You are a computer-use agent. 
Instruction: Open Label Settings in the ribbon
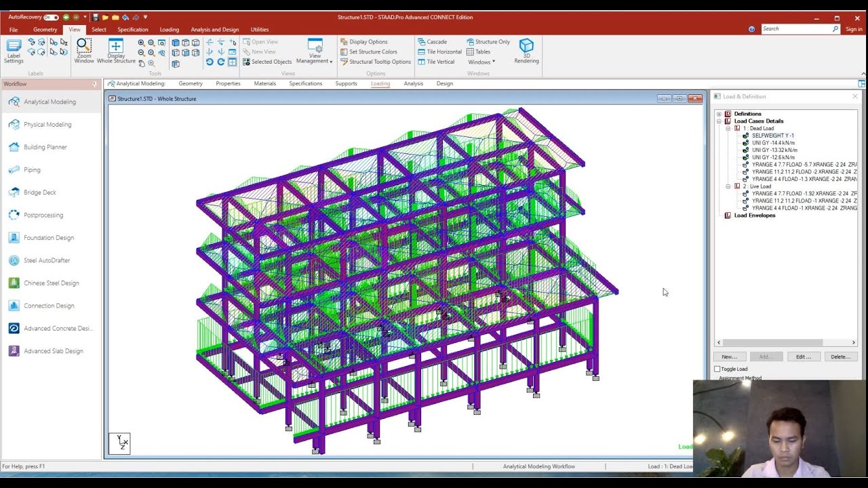click(14, 52)
